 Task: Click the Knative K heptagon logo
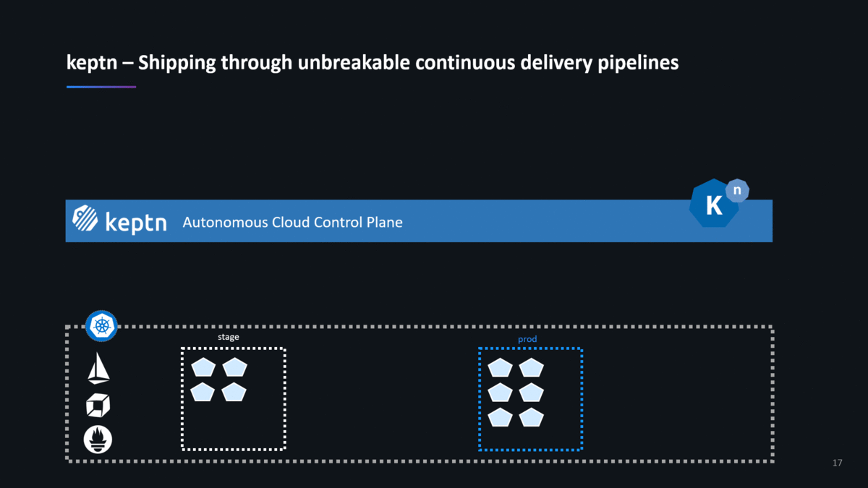click(x=714, y=205)
